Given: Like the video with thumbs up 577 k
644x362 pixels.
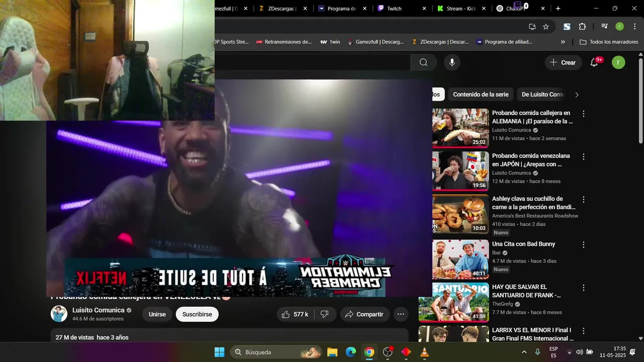Looking at the screenshot, I should point(295,314).
